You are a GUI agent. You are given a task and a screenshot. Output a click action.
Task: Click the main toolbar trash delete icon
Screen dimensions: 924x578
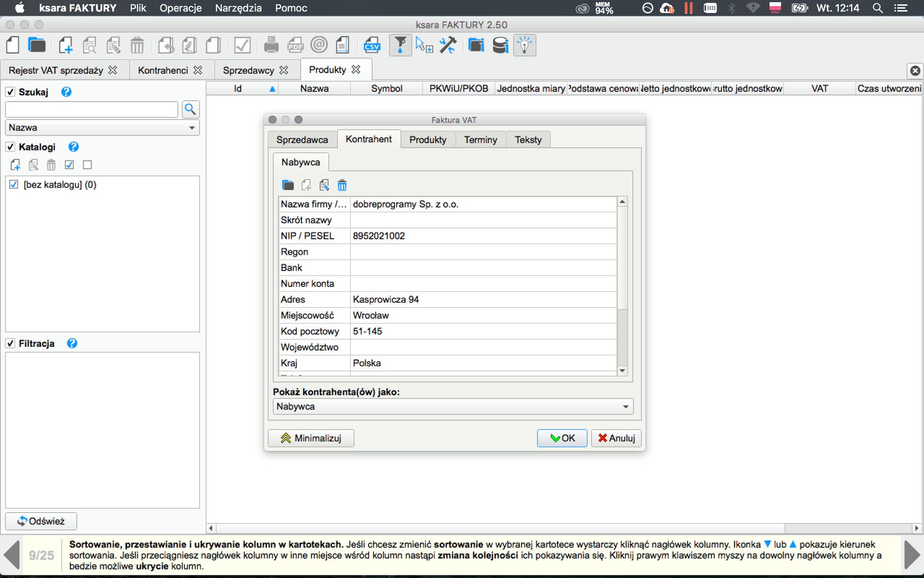[x=138, y=45]
